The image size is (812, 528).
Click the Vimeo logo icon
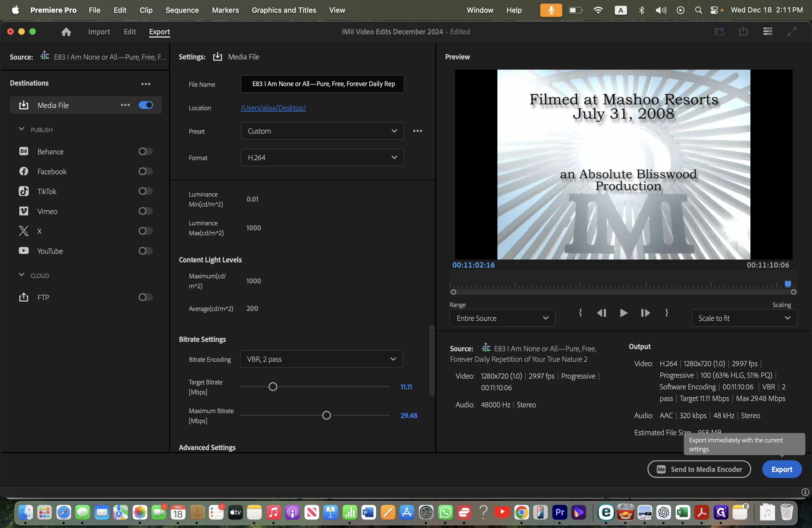click(23, 211)
